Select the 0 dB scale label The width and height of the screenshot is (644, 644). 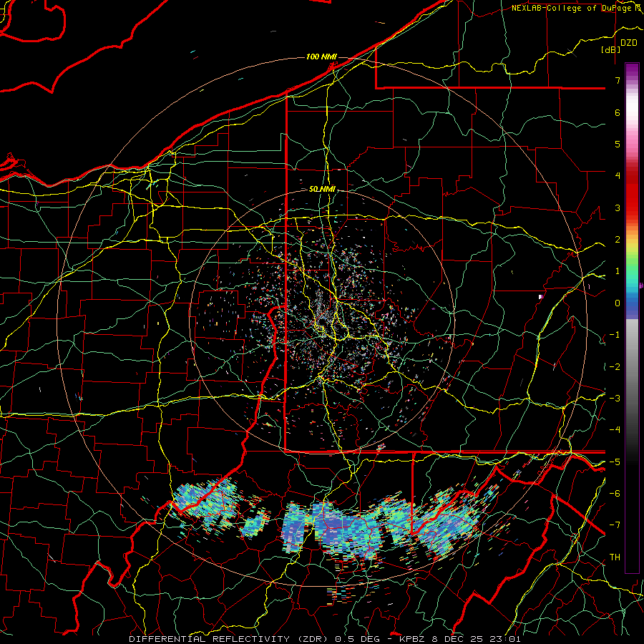(x=618, y=303)
